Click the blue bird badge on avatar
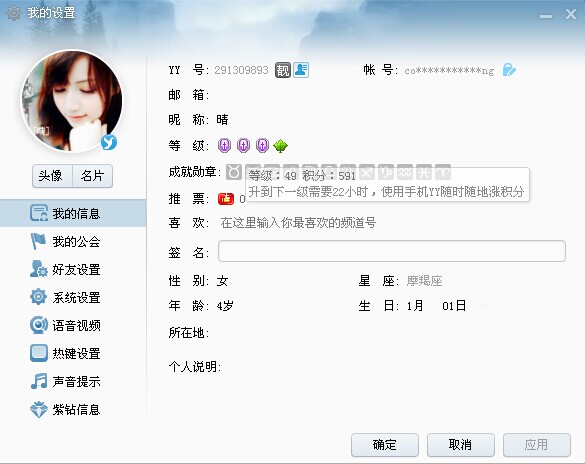The width and height of the screenshot is (585, 464). coord(109,142)
